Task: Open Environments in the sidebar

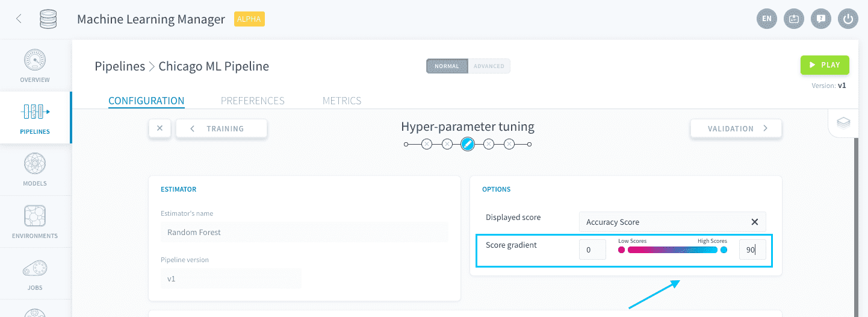Action: (35, 222)
